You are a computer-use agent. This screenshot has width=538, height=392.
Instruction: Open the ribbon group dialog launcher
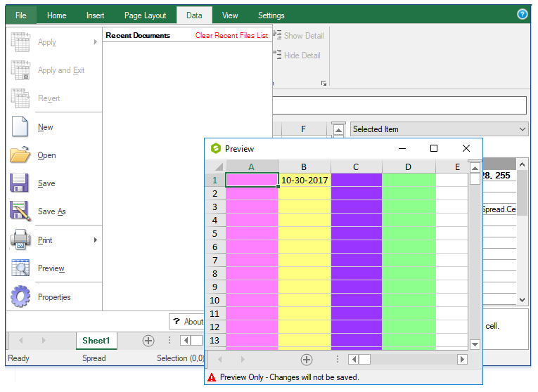pyautogui.click(x=324, y=84)
